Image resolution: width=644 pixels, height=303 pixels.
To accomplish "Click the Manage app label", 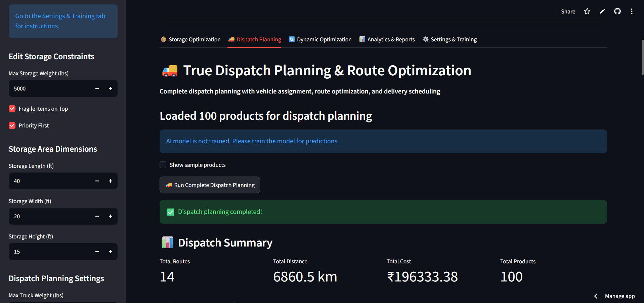I will [620, 296].
